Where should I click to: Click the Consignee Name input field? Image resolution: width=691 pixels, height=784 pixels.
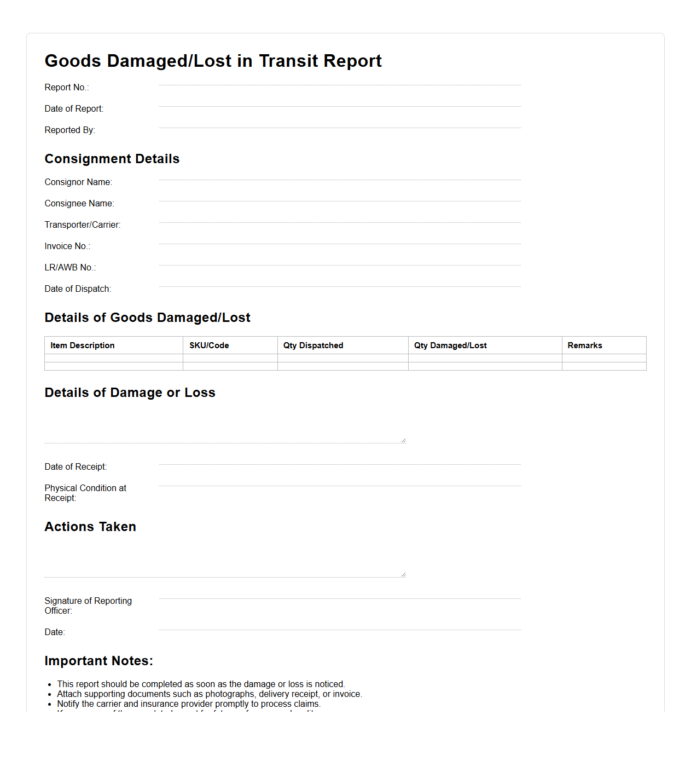(339, 197)
